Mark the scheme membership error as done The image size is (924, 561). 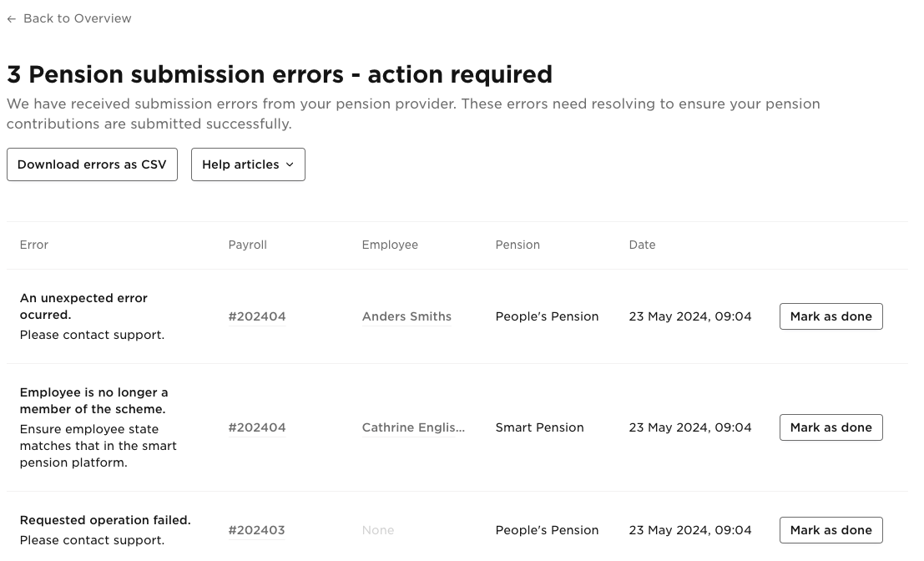click(x=831, y=427)
